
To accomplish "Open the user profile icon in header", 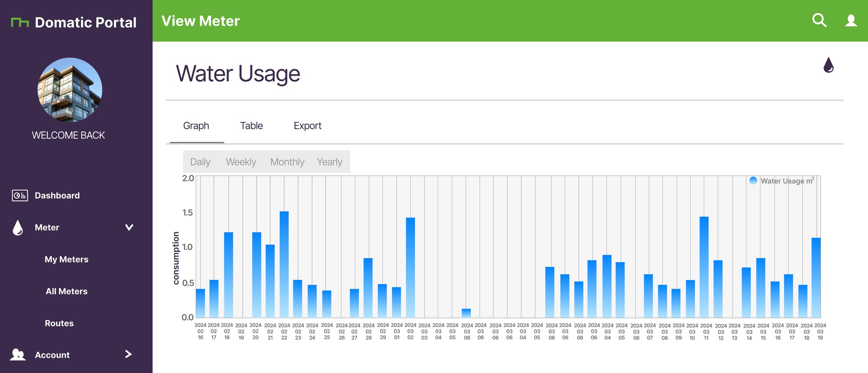I will click(851, 20).
